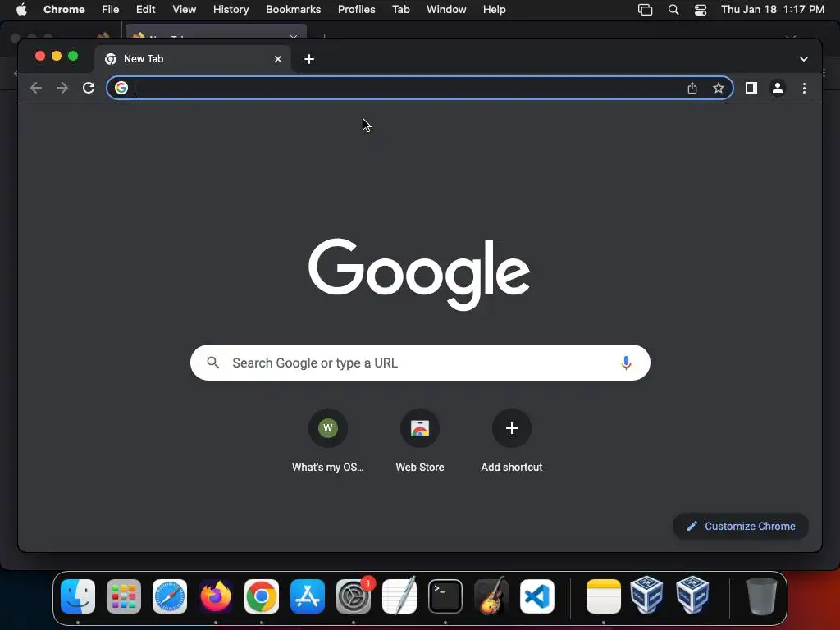
Task: Click the Google icon in address bar
Action: pyautogui.click(x=121, y=88)
